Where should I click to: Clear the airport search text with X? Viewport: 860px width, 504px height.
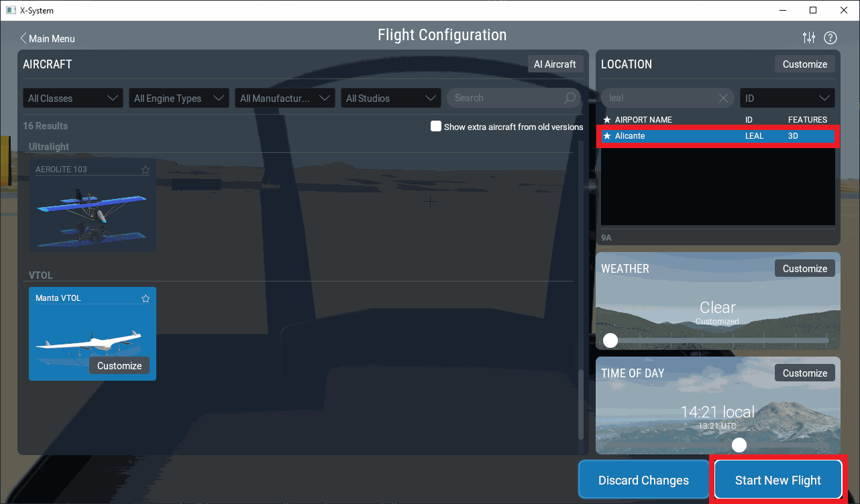pos(723,98)
